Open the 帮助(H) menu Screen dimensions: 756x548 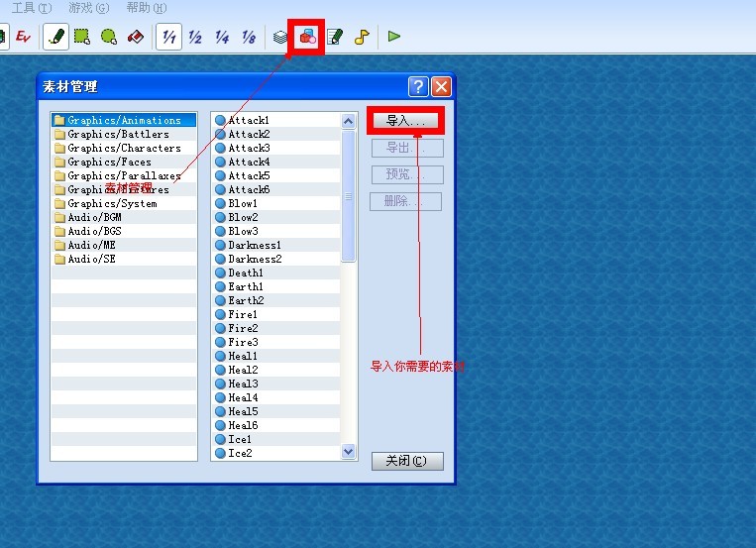(x=146, y=8)
